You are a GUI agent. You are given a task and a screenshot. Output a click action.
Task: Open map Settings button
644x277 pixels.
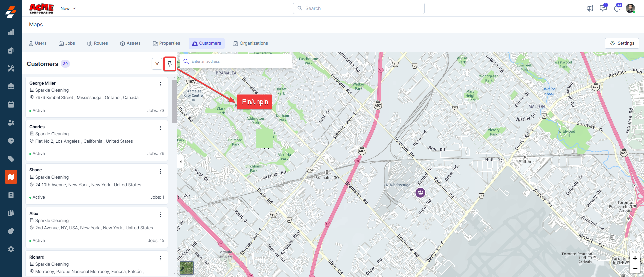click(x=622, y=43)
